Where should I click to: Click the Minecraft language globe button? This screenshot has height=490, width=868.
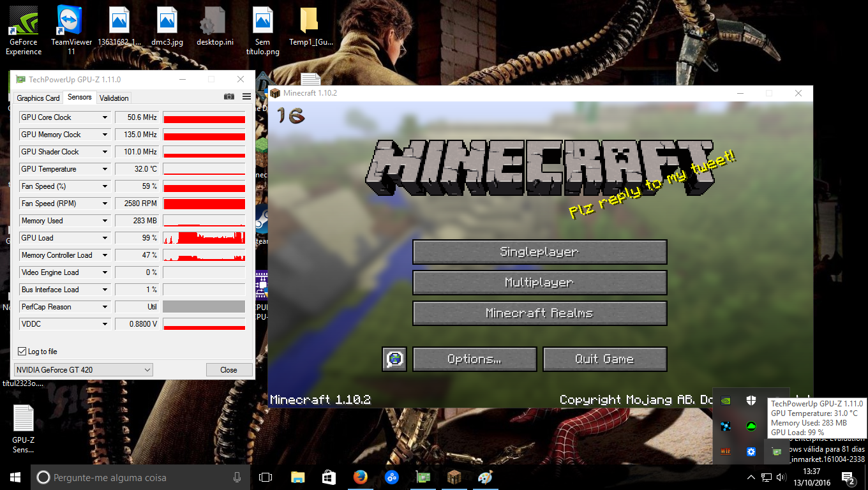pos(394,359)
